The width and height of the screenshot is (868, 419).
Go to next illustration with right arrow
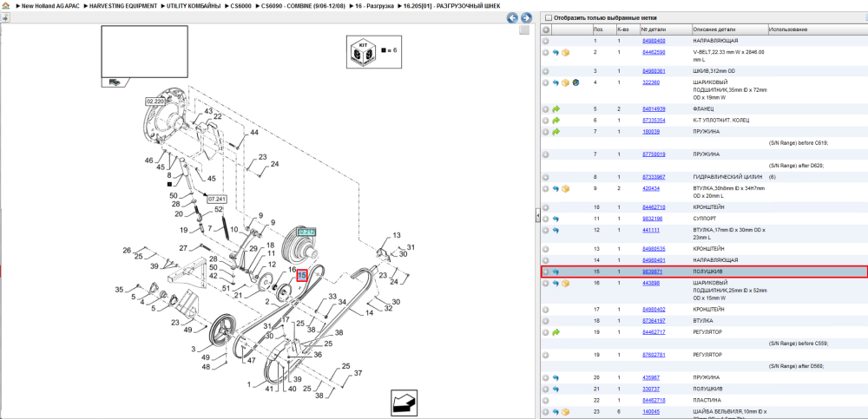pyautogui.click(x=526, y=18)
